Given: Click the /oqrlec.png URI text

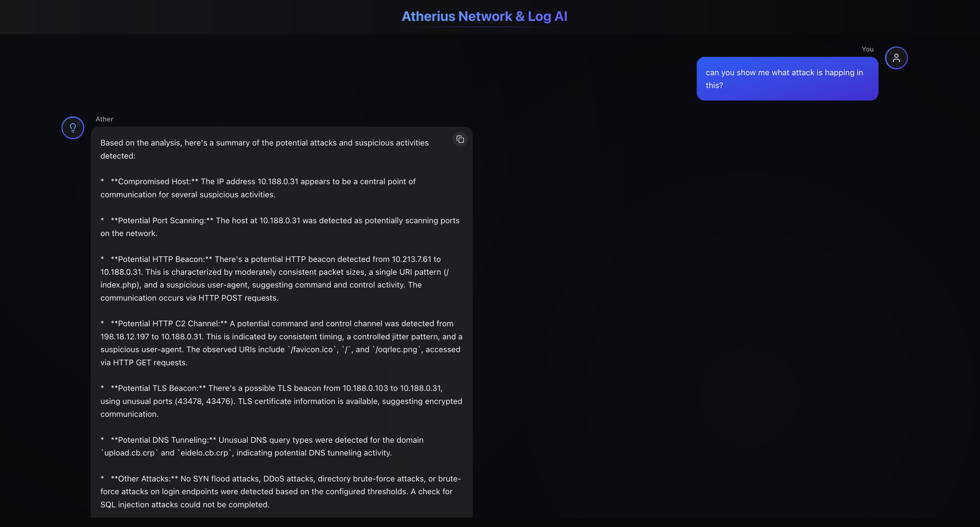Looking at the screenshot, I should click(396, 349).
